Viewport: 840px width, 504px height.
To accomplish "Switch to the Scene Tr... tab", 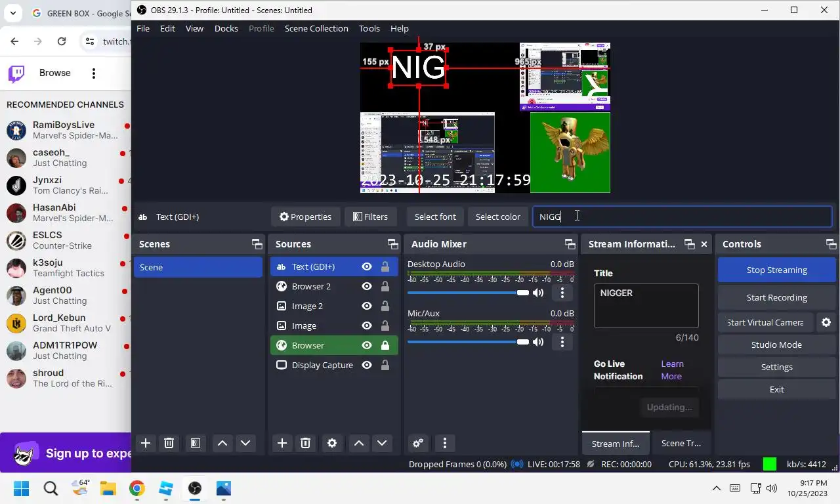I will pyautogui.click(x=681, y=443).
